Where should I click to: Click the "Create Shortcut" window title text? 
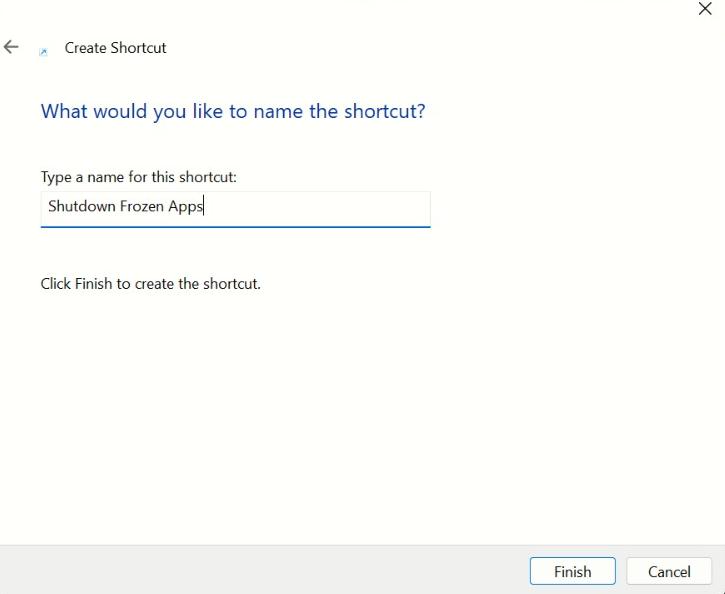click(115, 48)
